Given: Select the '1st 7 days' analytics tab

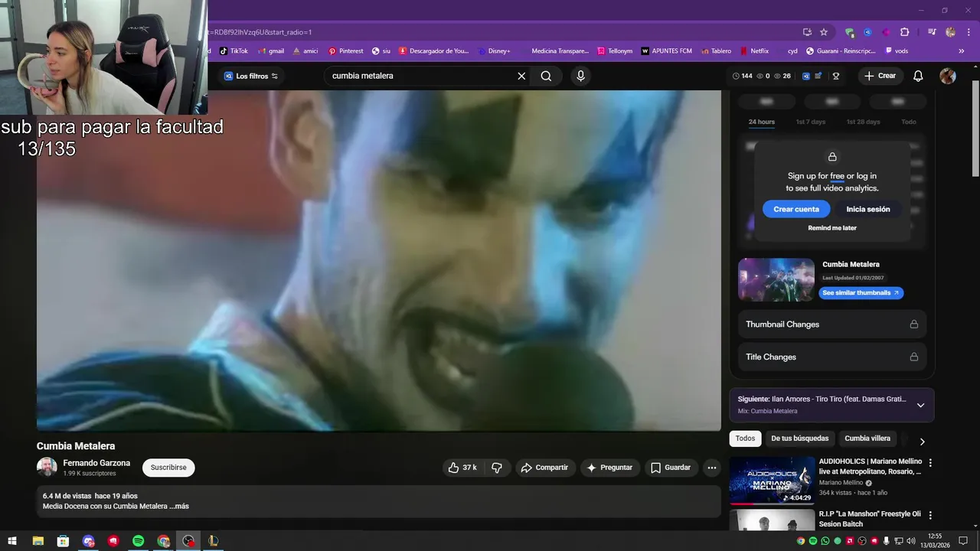Looking at the screenshot, I should click(810, 122).
